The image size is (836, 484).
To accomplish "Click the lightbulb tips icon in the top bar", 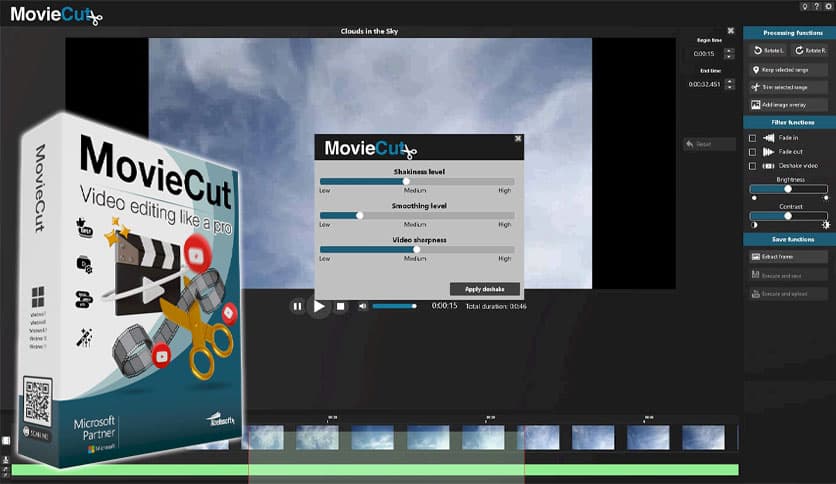I will pyautogui.click(x=805, y=6).
